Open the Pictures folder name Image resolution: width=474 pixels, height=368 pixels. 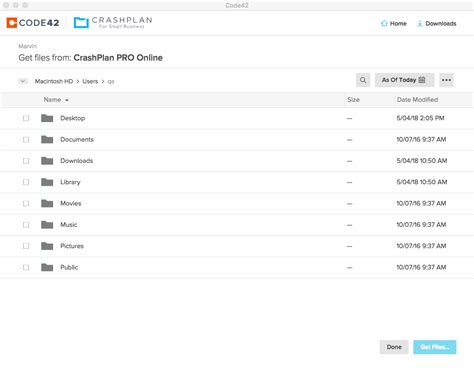tap(72, 246)
